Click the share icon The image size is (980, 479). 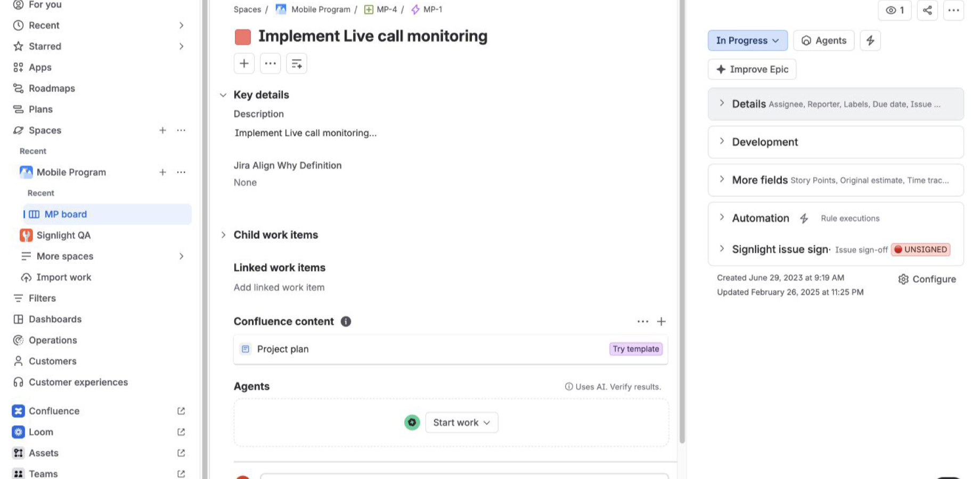[927, 10]
